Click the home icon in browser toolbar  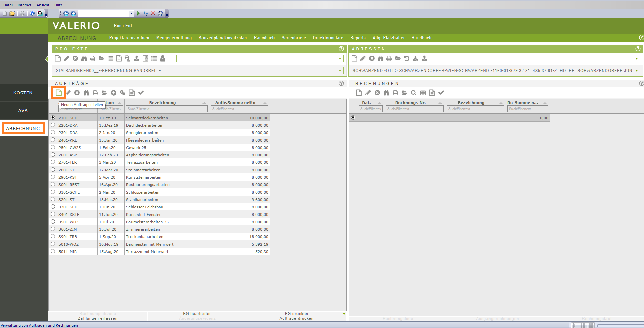[x=161, y=13]
